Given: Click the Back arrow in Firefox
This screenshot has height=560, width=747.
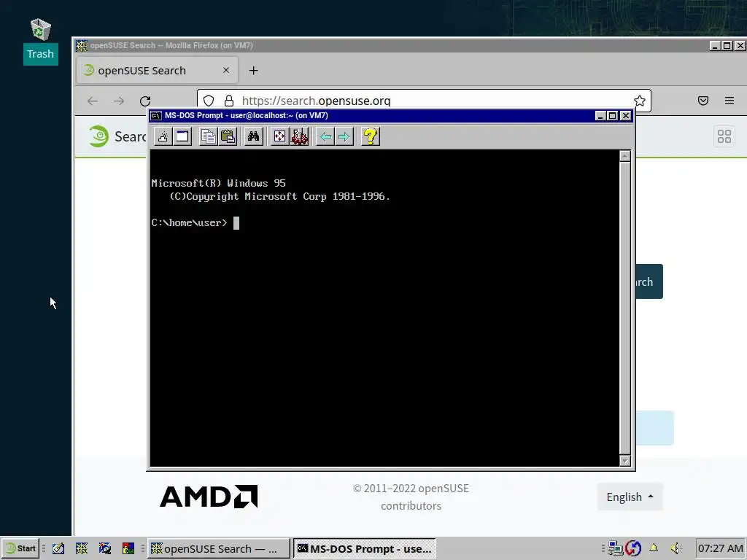Looking at the screenshot, I should (93, 101).
